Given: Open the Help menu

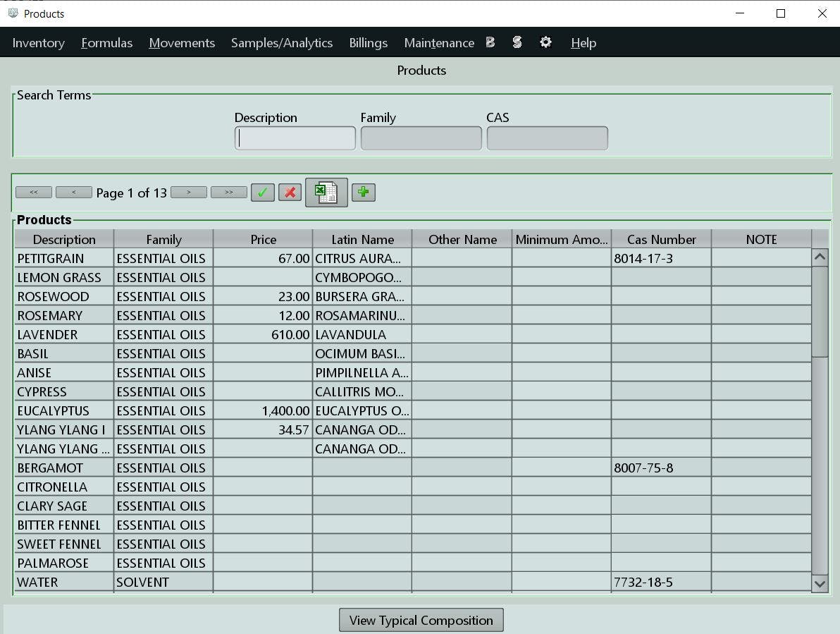Looking at the screenshot, I should click(x=583, y=43).
